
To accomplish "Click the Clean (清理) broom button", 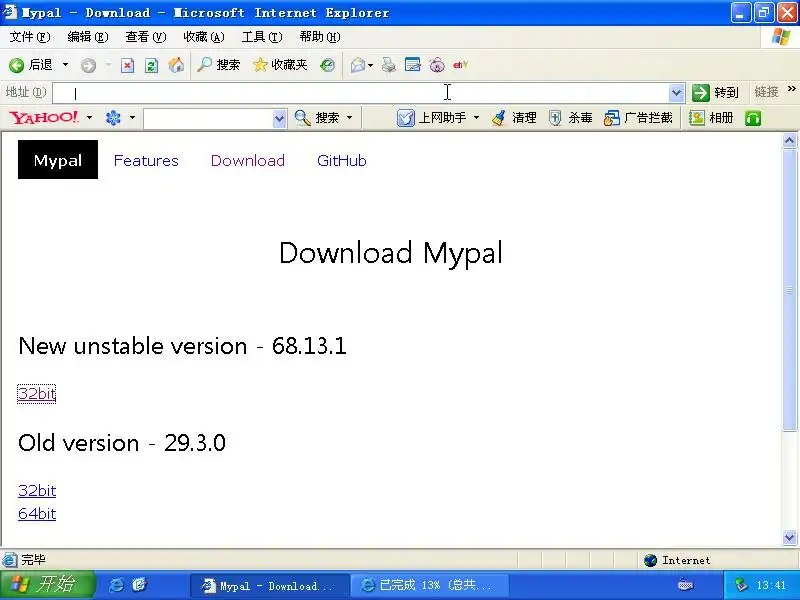I will 514,118.
